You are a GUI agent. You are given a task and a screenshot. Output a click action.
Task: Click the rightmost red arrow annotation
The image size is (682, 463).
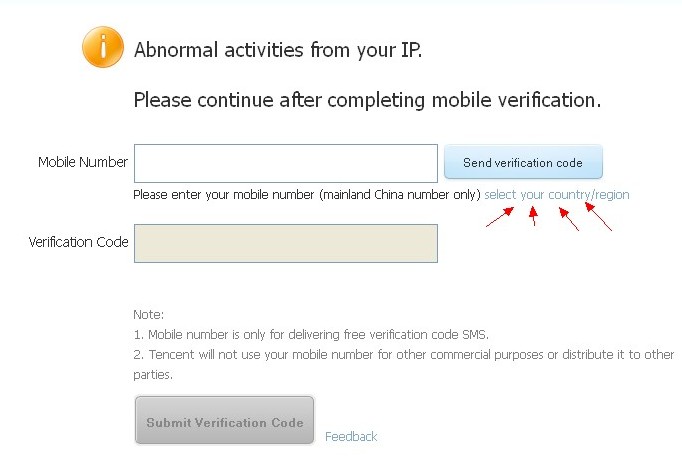[598, 217]
